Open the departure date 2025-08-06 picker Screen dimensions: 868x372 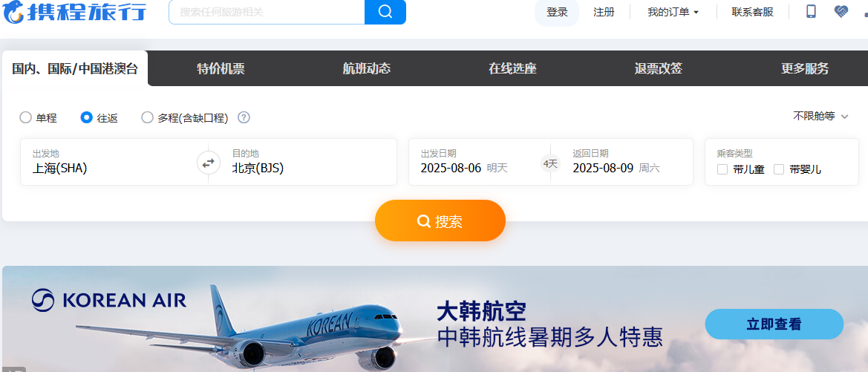coord(479,162)
